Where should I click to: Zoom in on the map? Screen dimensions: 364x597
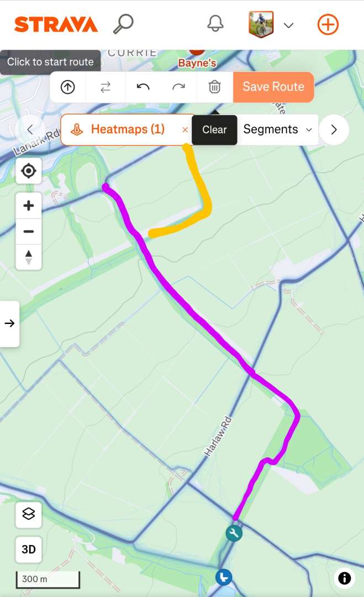point(29,206)
